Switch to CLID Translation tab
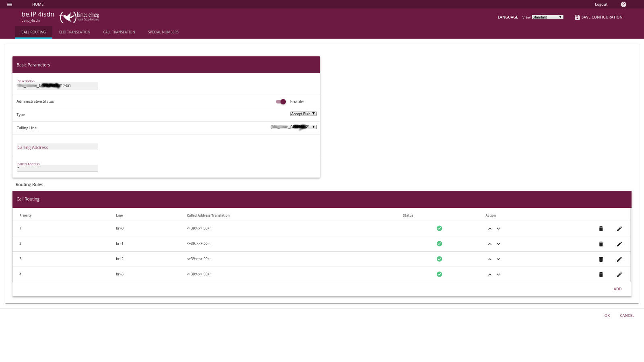This screenshot has height=362, width=644. click(x=74, y=32)
